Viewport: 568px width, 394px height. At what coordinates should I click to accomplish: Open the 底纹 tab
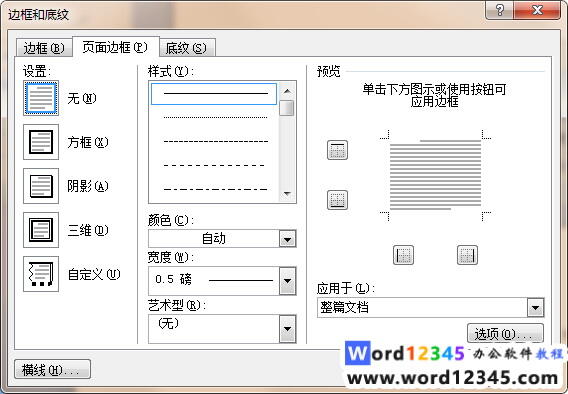click(x=186, y=48)
